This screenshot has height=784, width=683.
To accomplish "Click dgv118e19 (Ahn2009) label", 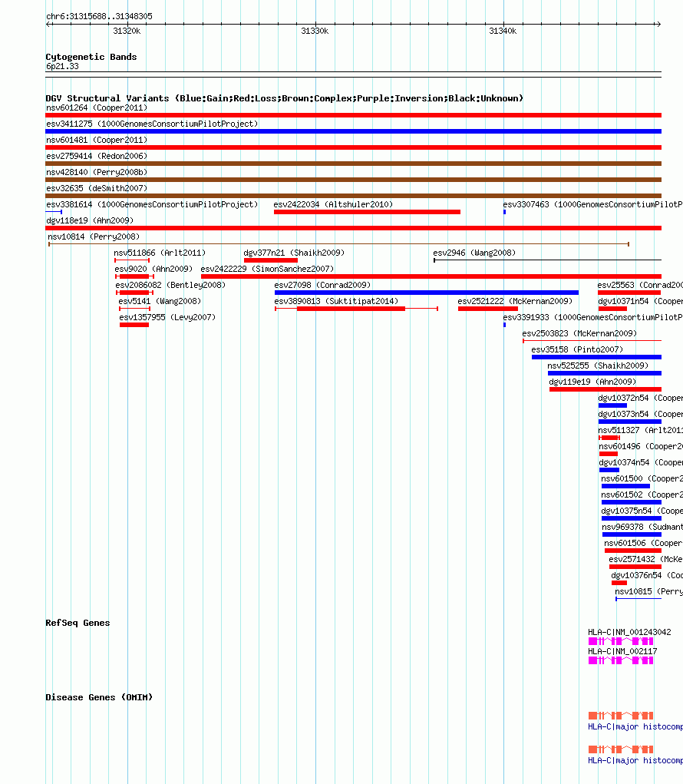I will coord(90,220).
